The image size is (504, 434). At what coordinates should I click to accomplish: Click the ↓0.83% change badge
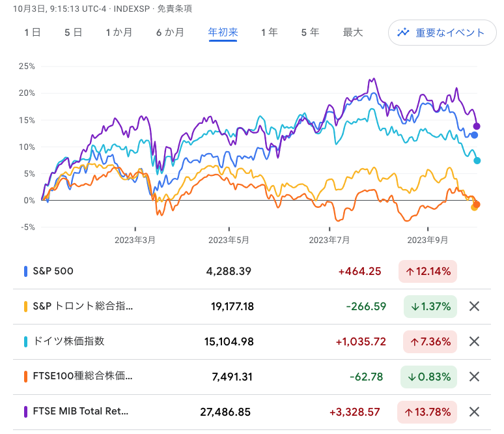pyautogui.click(x=428, y=377)
